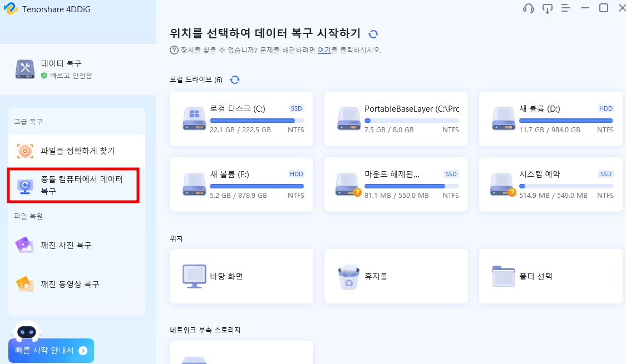Click the crashed computer monitor icon
Image resolution: width=626 pixels, height=364 pixels.
click(24, 186)
